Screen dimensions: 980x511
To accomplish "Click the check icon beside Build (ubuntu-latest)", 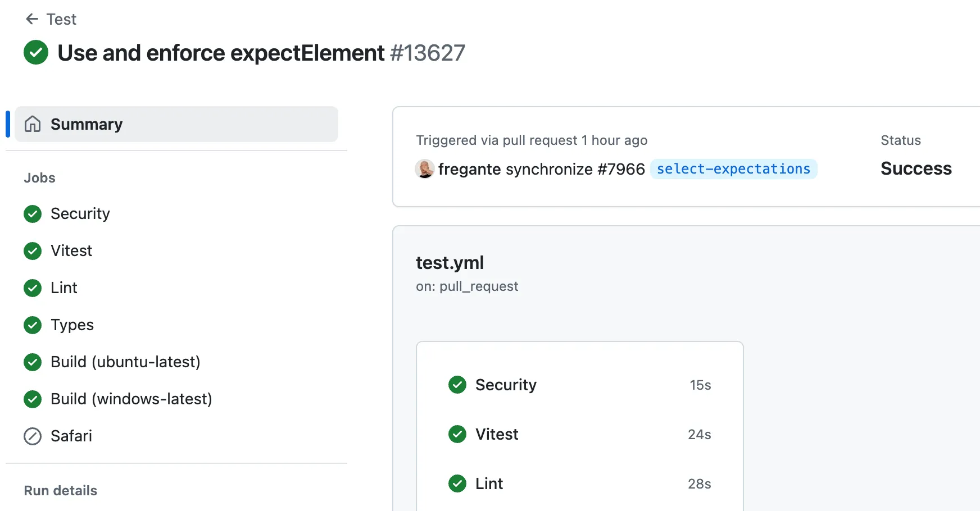I will [x=33, y=362].
